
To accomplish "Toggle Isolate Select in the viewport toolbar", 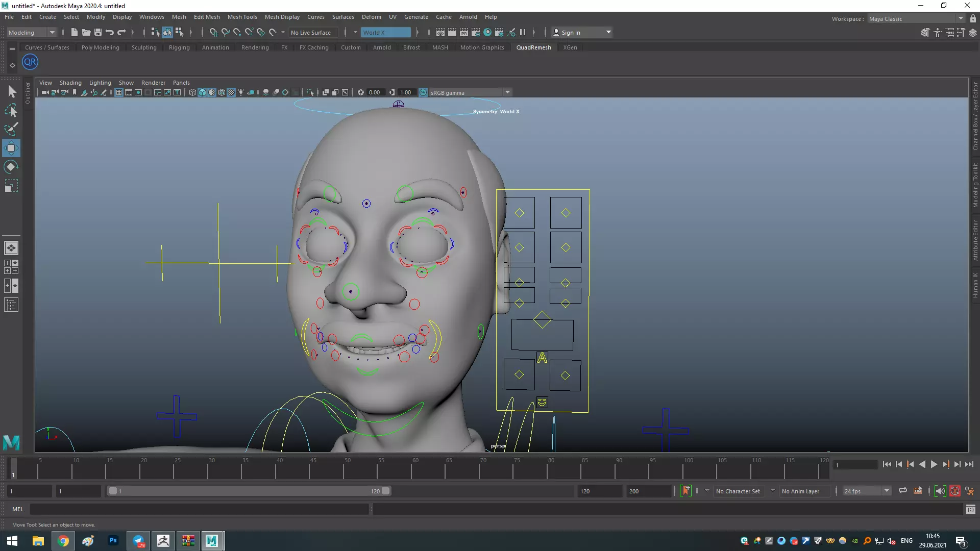I will 310,92.
